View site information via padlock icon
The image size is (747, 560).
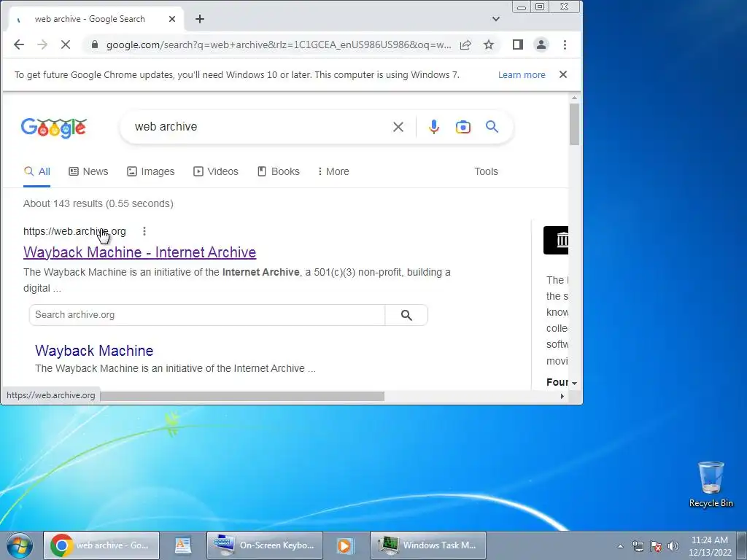(95, 44)
